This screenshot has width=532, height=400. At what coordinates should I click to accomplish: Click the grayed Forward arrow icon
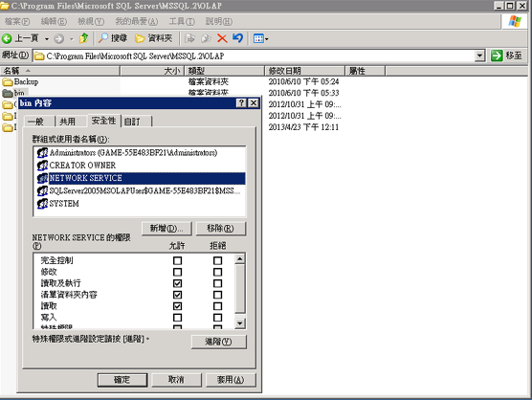[x=59, y=38]
